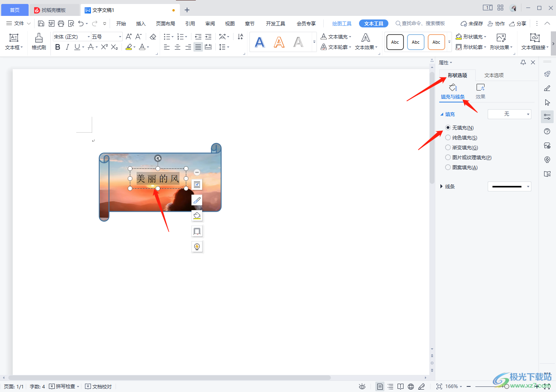Increase paragraph indent
This screenshot has height=392, width=556.
click(208, 37)
